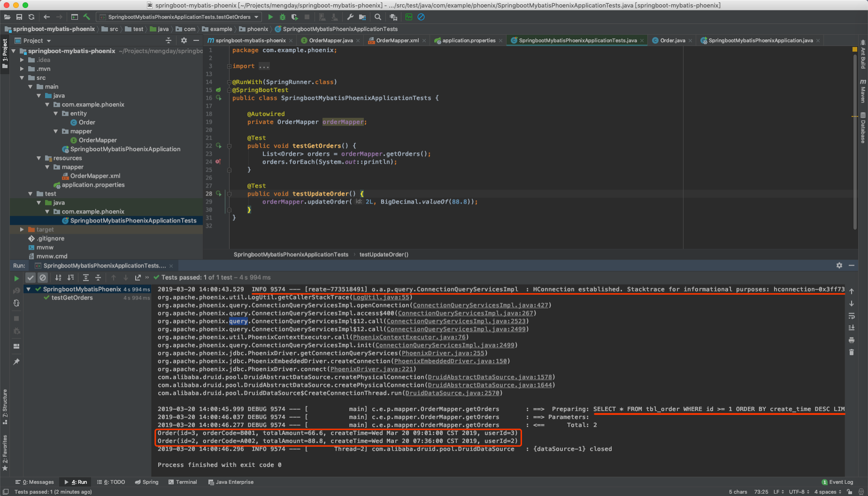Expand the target folder in project tree
The image size is (868, 496).
pos(22,229)
